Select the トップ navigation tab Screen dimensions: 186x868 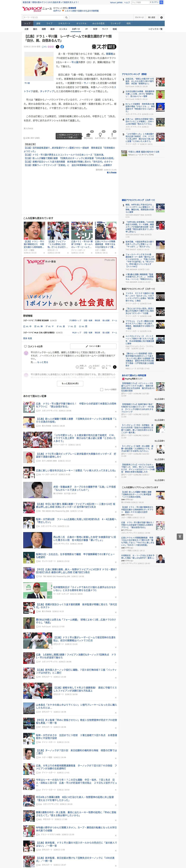point(27,24)
